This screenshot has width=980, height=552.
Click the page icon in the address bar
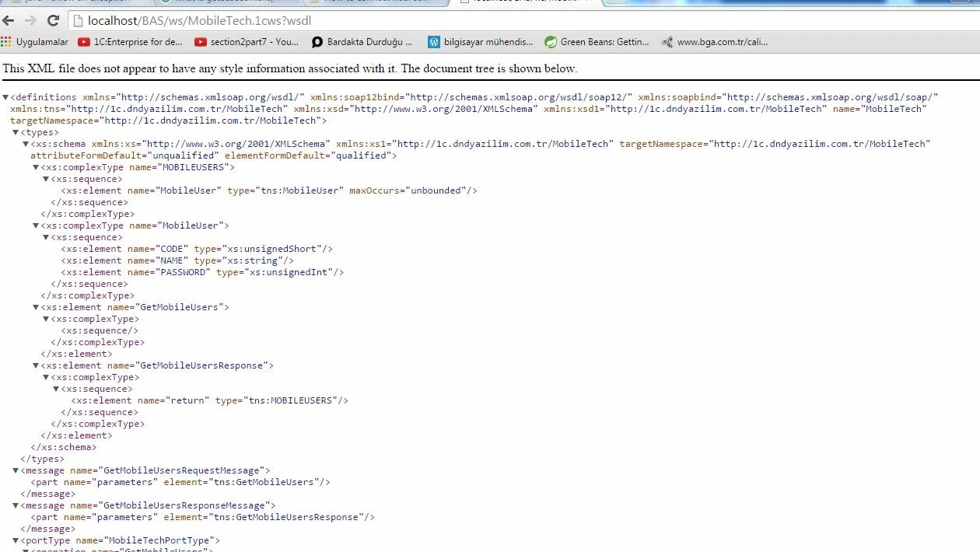79,21
